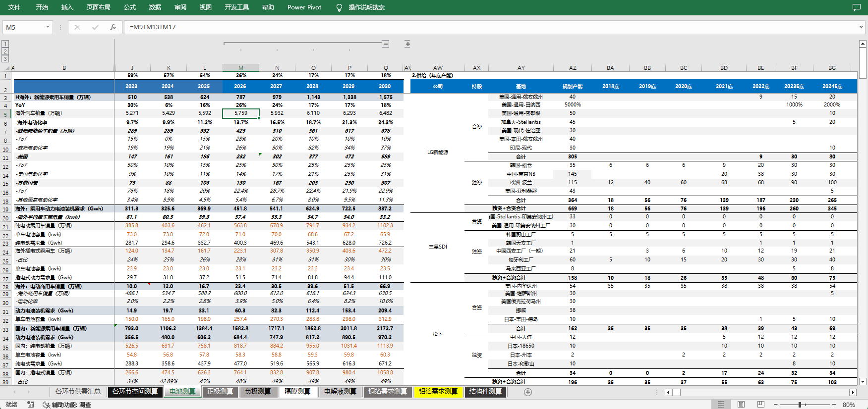This screenshot has width=868, height=409.
Task: Open the 帮助 ribbon tab
Action: pyautogui.click(x=268, y=7)
